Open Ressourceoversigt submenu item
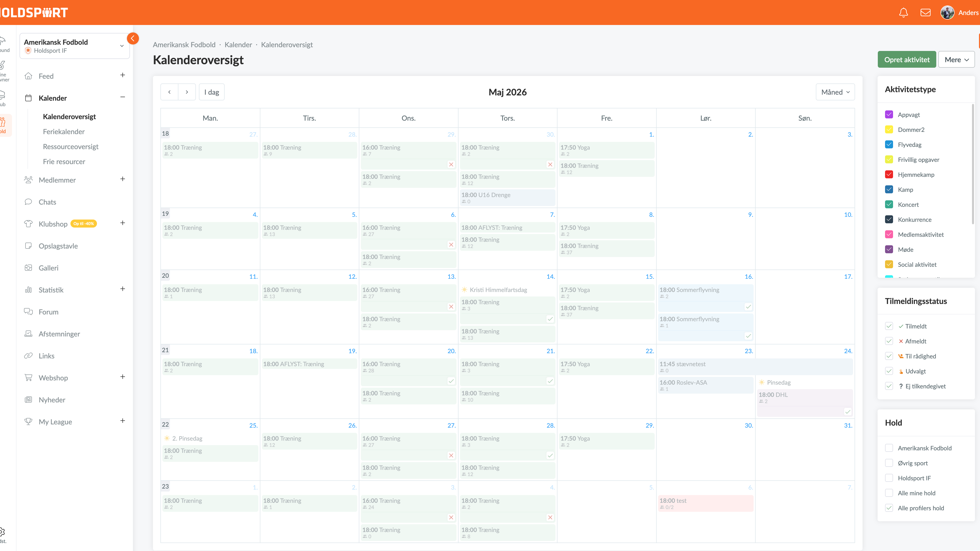This screenshot has width=980, height=551. pos(71,147)
